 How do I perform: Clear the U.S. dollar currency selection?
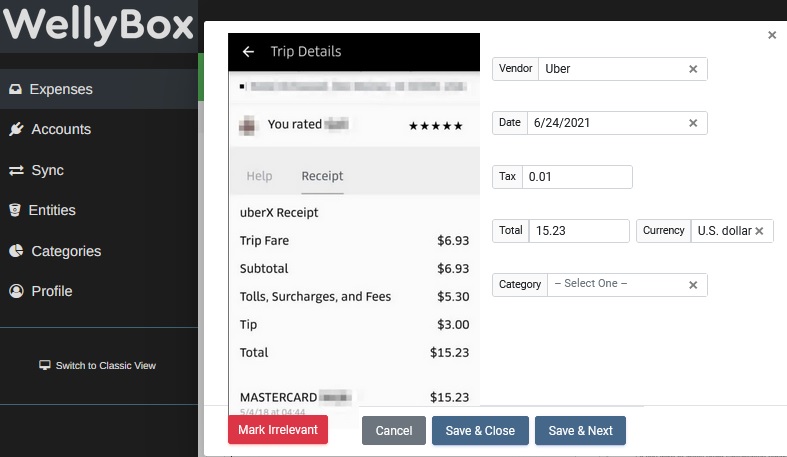759,231
